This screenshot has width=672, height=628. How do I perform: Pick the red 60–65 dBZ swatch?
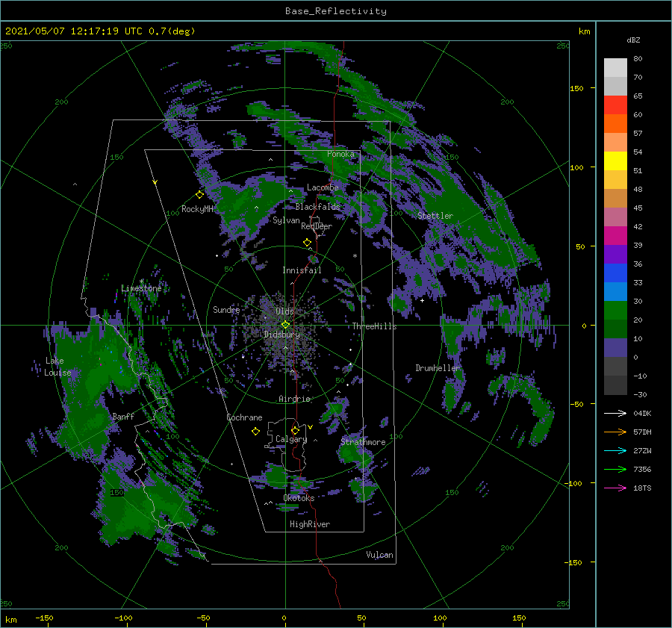[615, 105]
